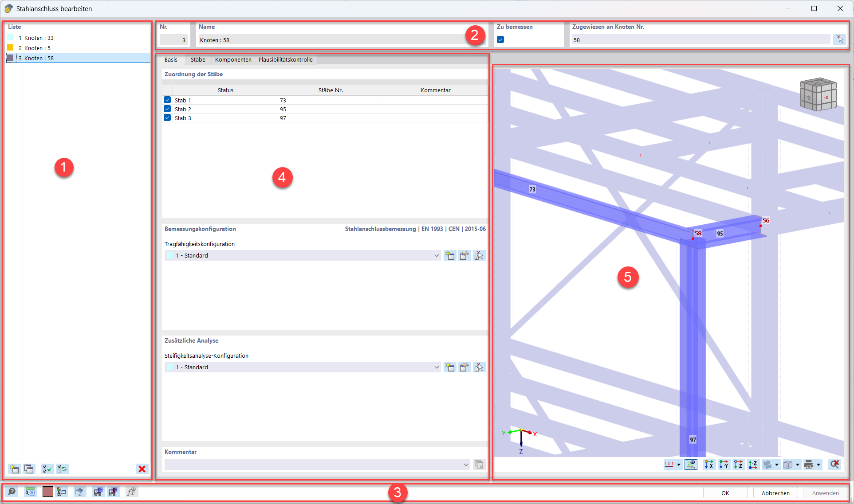Expand the print options dropdown arrow
The width and height of the screenshot is (854, 504).
819,465
